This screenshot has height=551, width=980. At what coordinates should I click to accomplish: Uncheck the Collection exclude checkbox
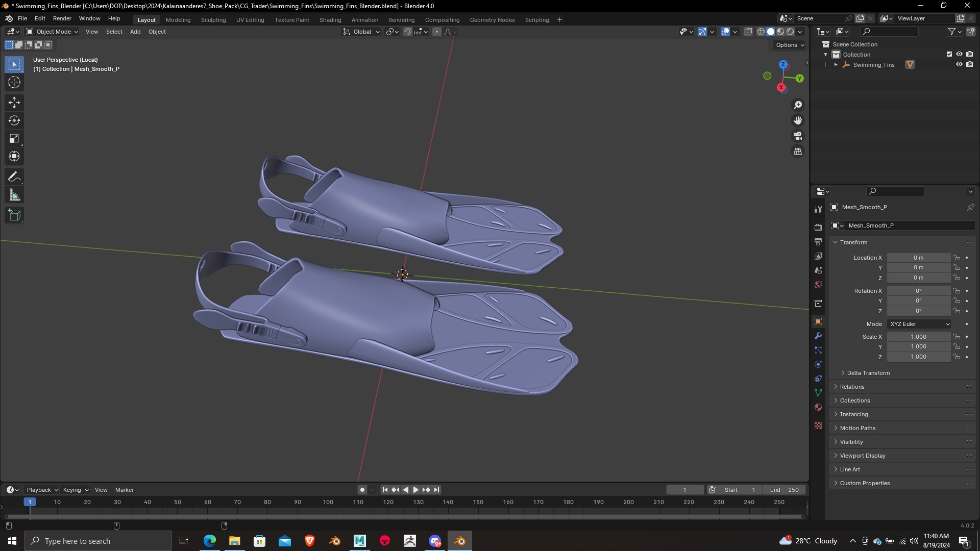(x=949, y=55)
